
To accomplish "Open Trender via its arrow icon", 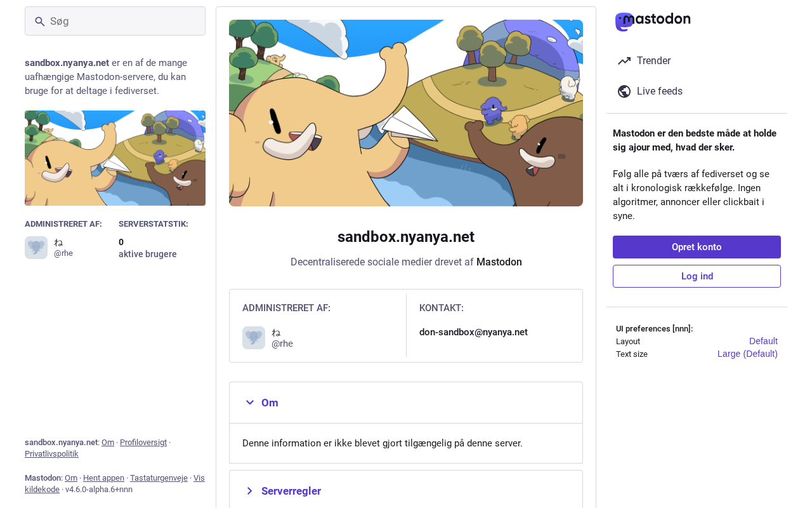I will [624, 61].
